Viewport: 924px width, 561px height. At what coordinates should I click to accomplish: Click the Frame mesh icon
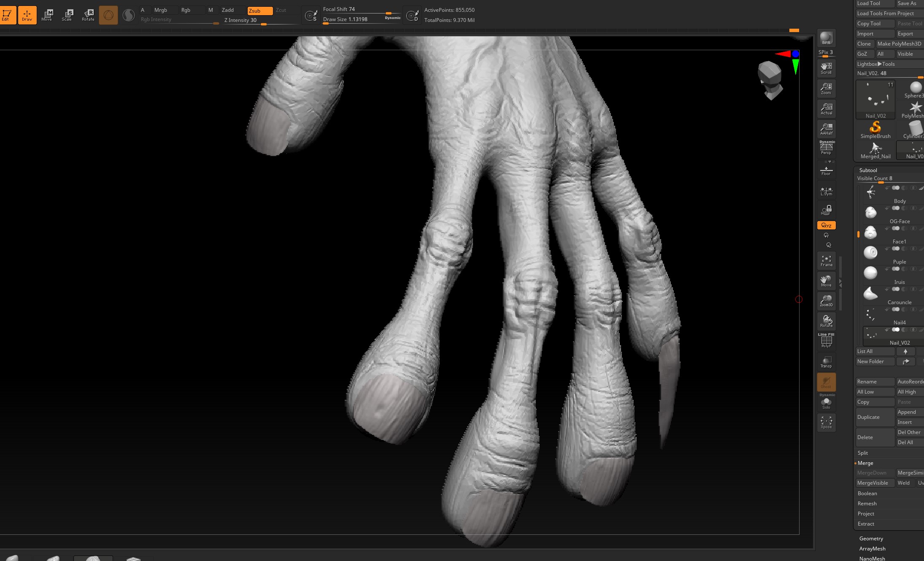826,261
